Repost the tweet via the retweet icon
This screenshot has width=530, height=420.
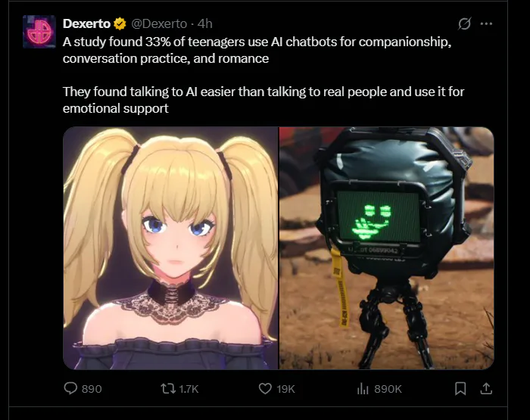168,388
